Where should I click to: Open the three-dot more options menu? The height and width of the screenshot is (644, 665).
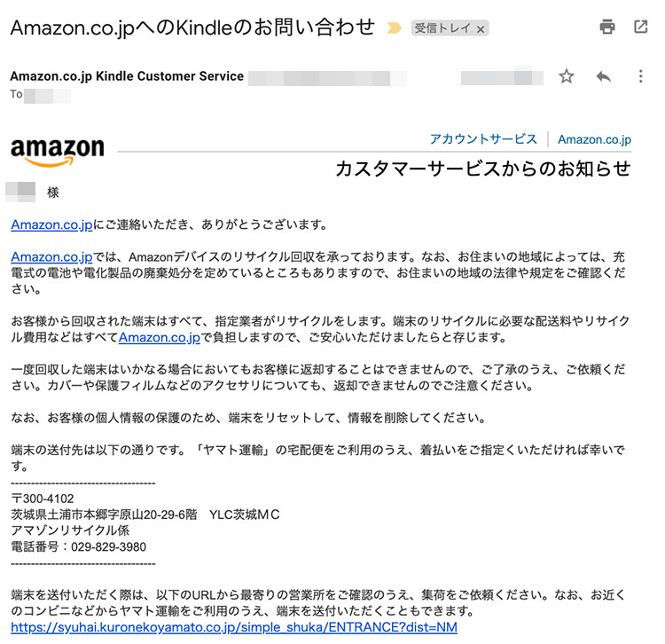click(x=640, y=76)
